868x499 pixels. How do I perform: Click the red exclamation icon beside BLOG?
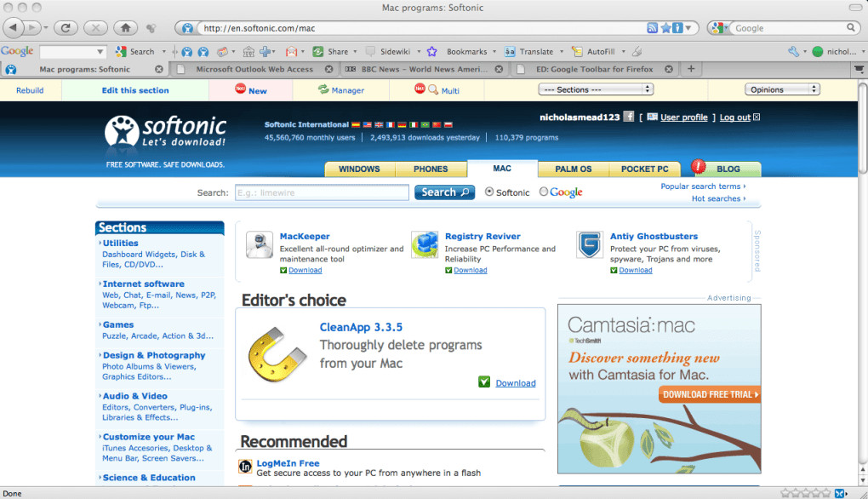pyautogui.click(x=699, y=166)
